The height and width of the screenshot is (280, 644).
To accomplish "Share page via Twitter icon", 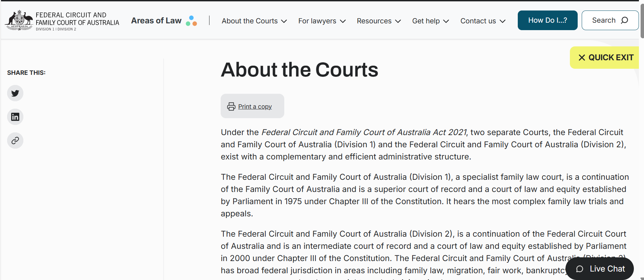I will click(x=15, y=93).
